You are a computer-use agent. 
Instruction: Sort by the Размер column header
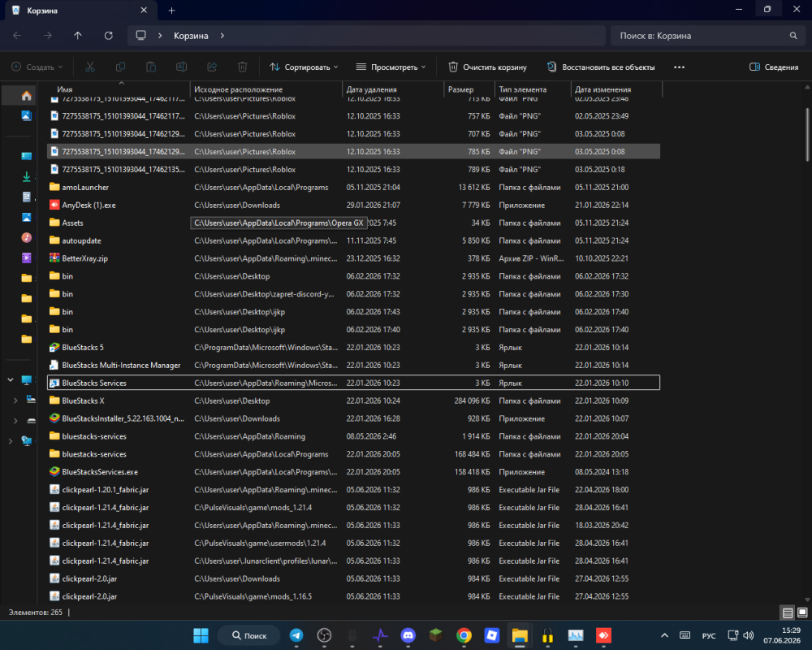click(x=469, y=89)
